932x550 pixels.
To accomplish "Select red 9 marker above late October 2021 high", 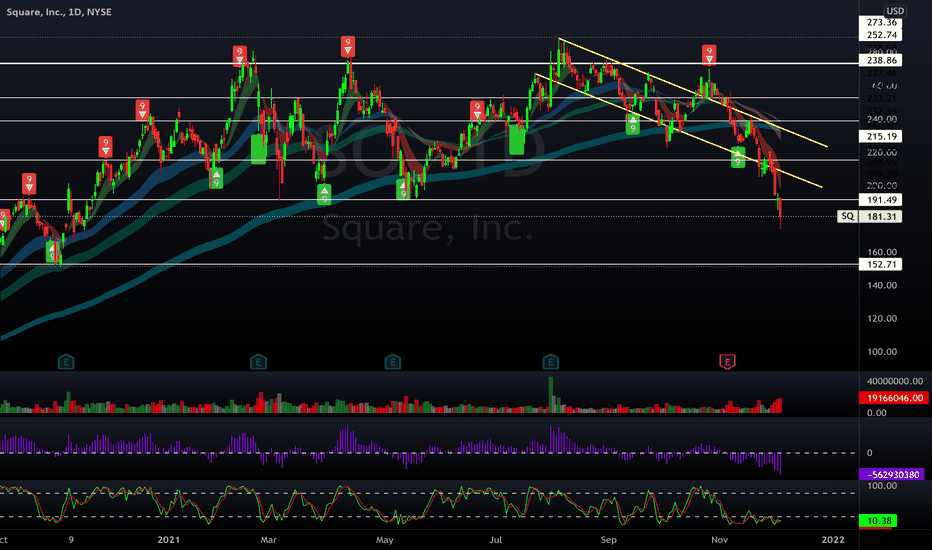I will tap(709, 55).
